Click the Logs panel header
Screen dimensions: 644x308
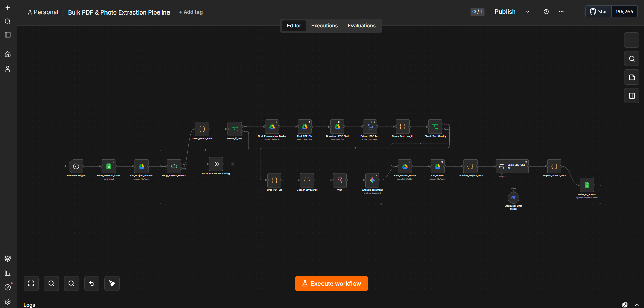[29, 305]
